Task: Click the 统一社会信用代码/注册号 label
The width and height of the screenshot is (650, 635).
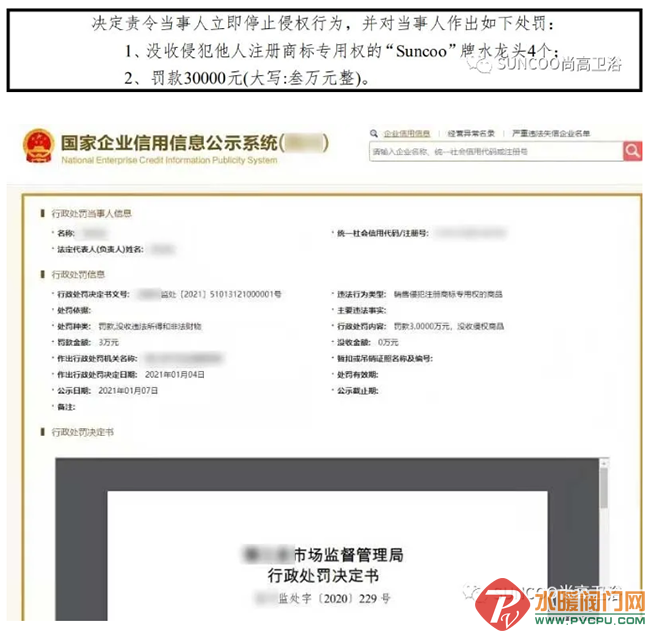Action: point(383,233)
